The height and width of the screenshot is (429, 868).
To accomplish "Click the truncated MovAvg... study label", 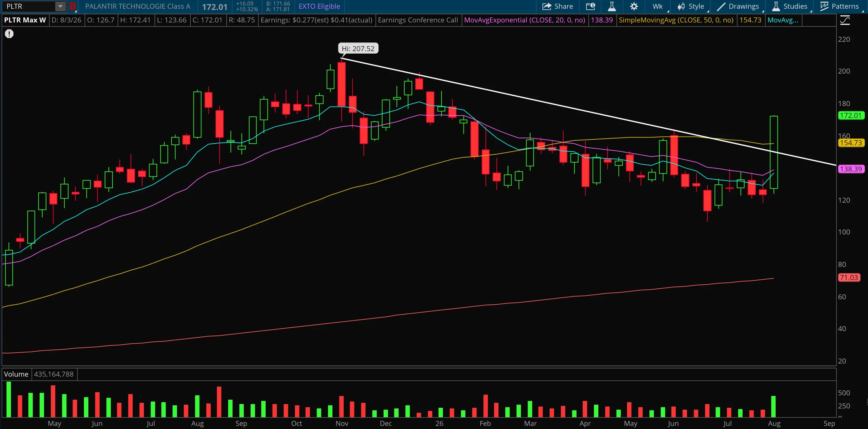I will point(783,20).
